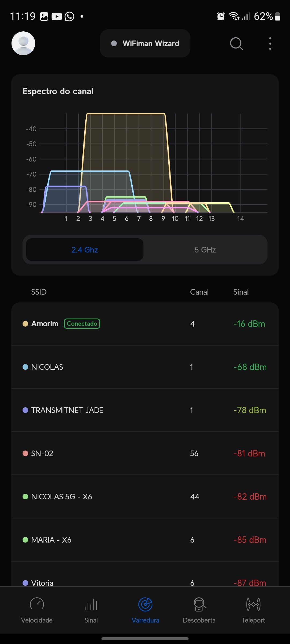This screenshot has width=290, height=644.
Task: Select the connected Amorim network row
Action: (145, 324)
